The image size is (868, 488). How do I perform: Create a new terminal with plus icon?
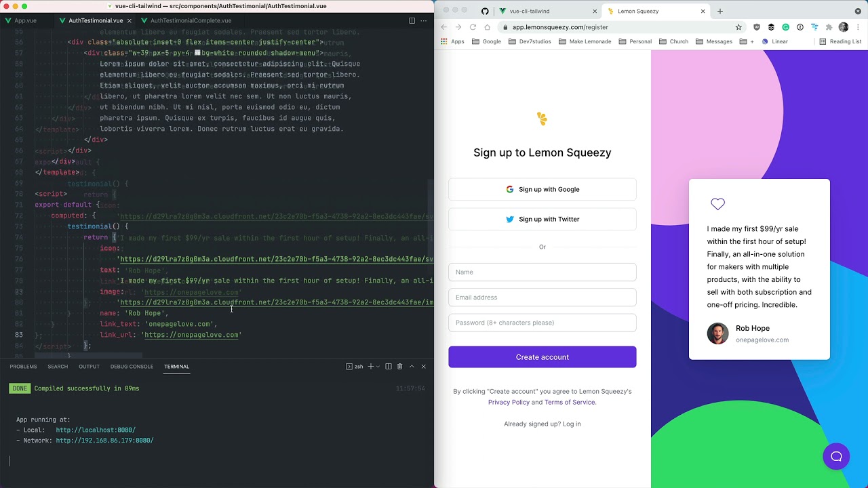tap(371, 367)
